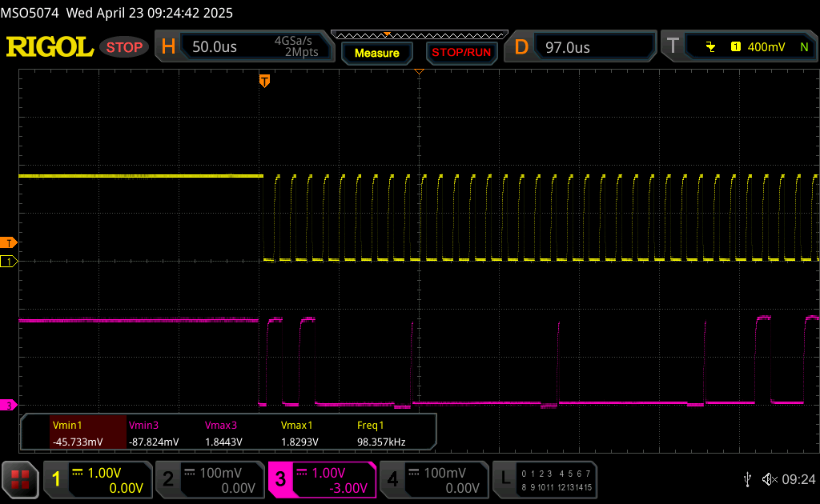820x504 pixels.
Task: Click channel 1 ground level marker
Action: (8, 261)
